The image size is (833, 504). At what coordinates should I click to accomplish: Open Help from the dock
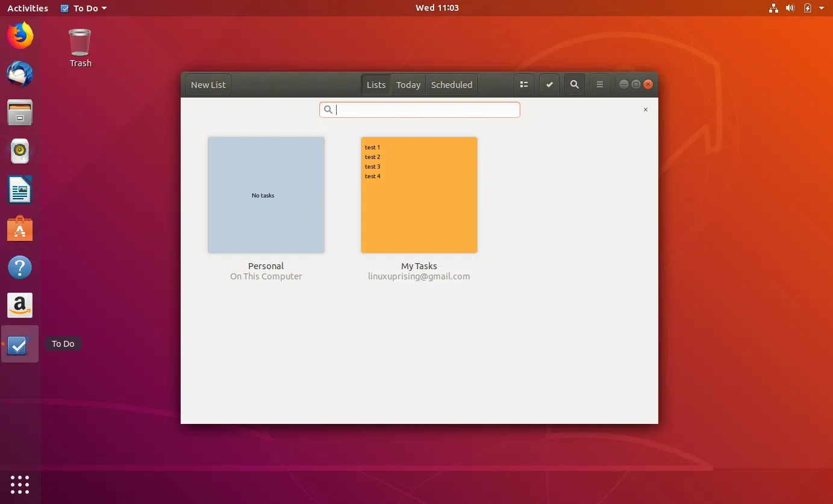pyautogui.click(x=20, y=267)
